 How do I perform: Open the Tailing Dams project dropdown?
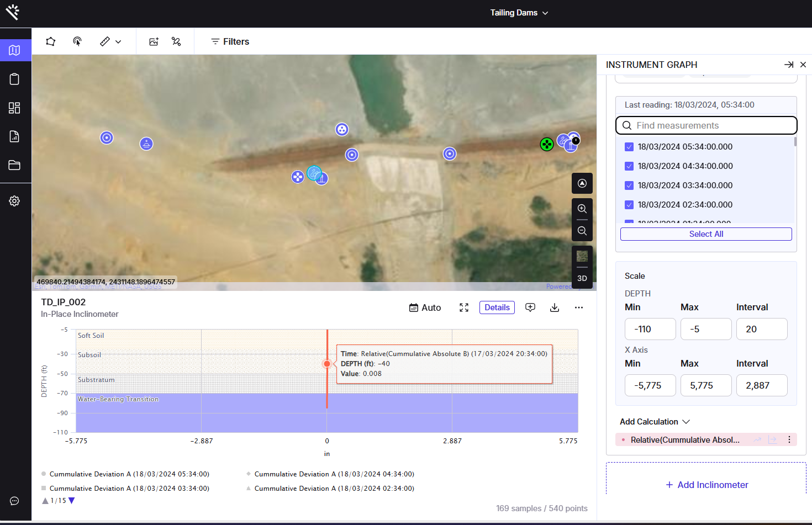click(x=519, y=13)
